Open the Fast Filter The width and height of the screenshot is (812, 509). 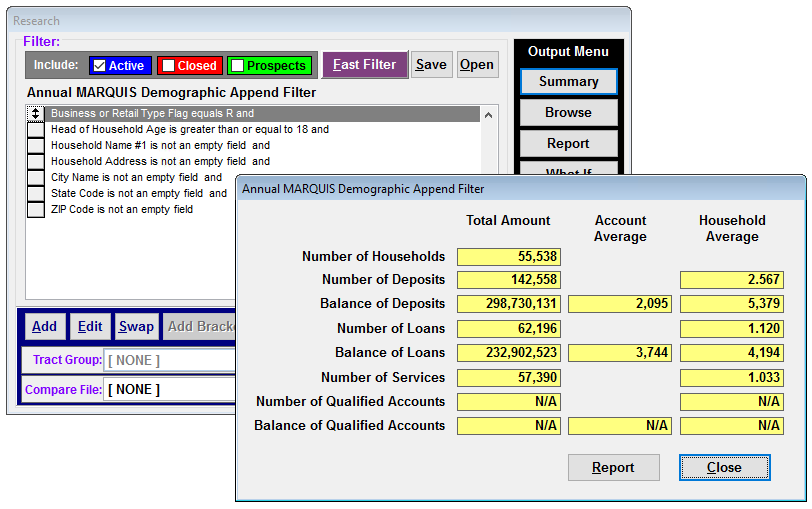[365, 65]
